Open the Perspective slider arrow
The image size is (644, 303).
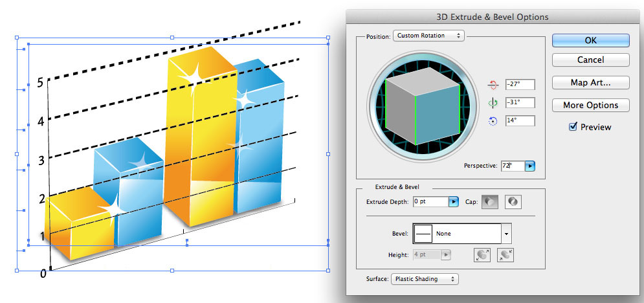click(531, 166)
